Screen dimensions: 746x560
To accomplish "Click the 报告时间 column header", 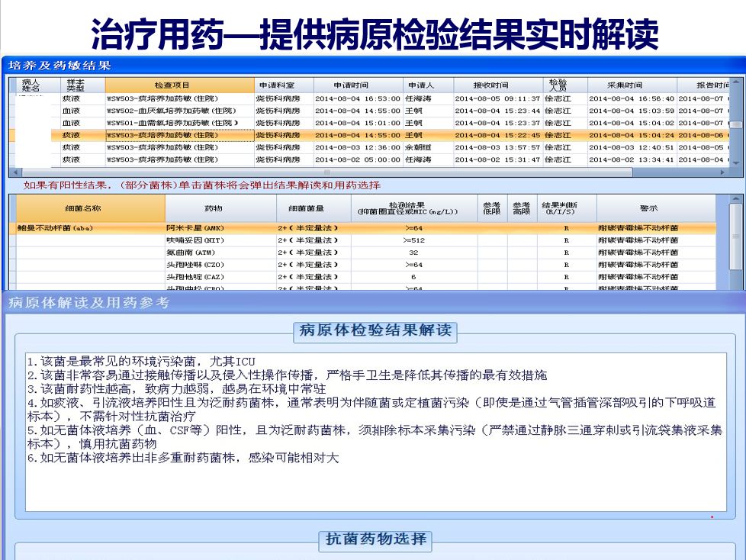I will 703,85.
